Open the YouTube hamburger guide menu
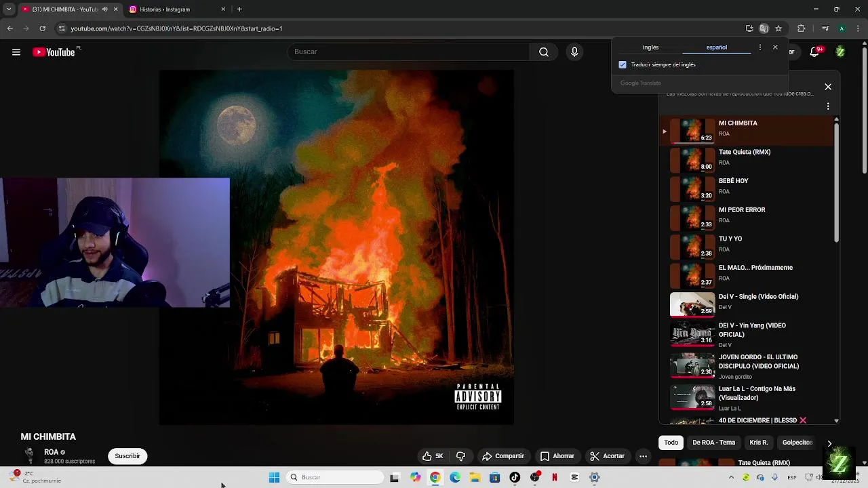This screenshot has width=868, height=488. pos(16,52)
